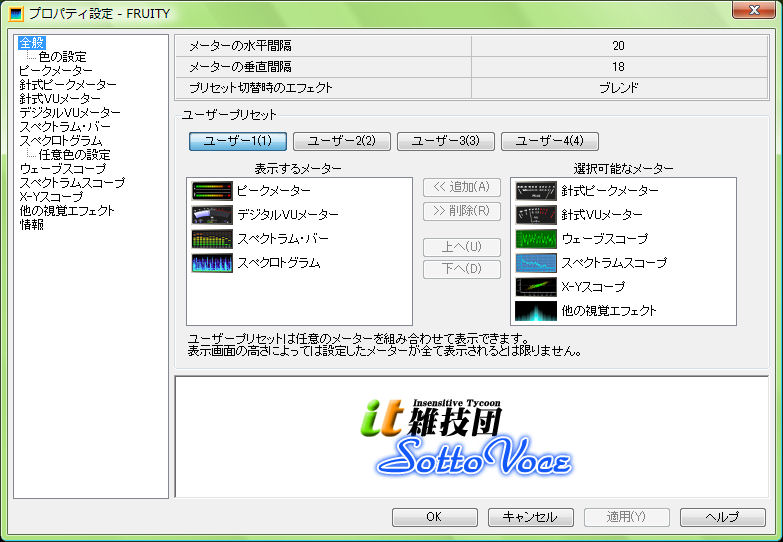Open 色の設定 under the 全般 tree node
Viewport: 783px width, 542px height.
coord(62,57)
